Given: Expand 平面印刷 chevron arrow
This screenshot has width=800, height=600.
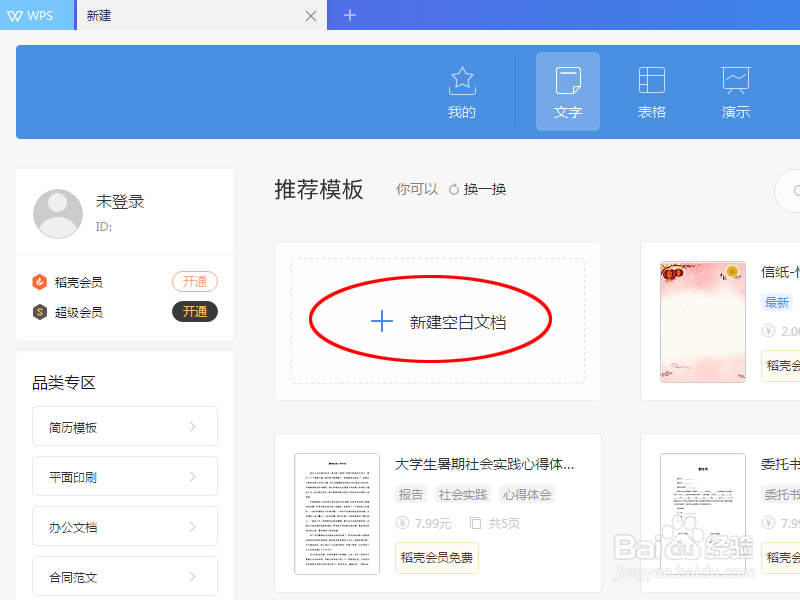Looking at the screenshot, I should coord(192,477).
